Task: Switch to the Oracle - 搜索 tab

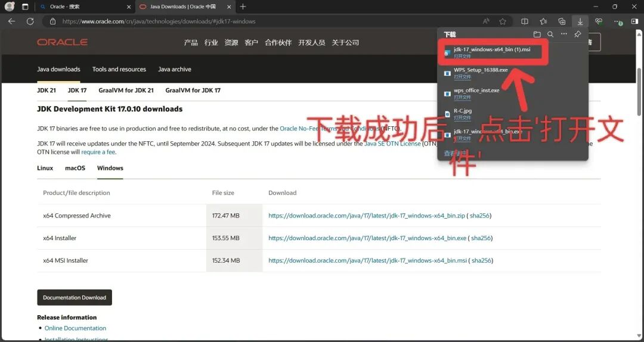Action: (85, 7)
